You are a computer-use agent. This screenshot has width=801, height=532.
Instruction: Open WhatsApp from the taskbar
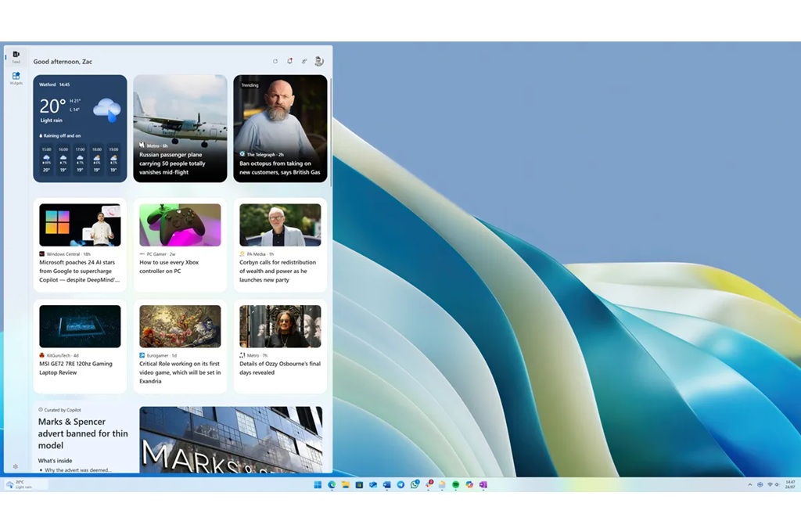point(415,484)
